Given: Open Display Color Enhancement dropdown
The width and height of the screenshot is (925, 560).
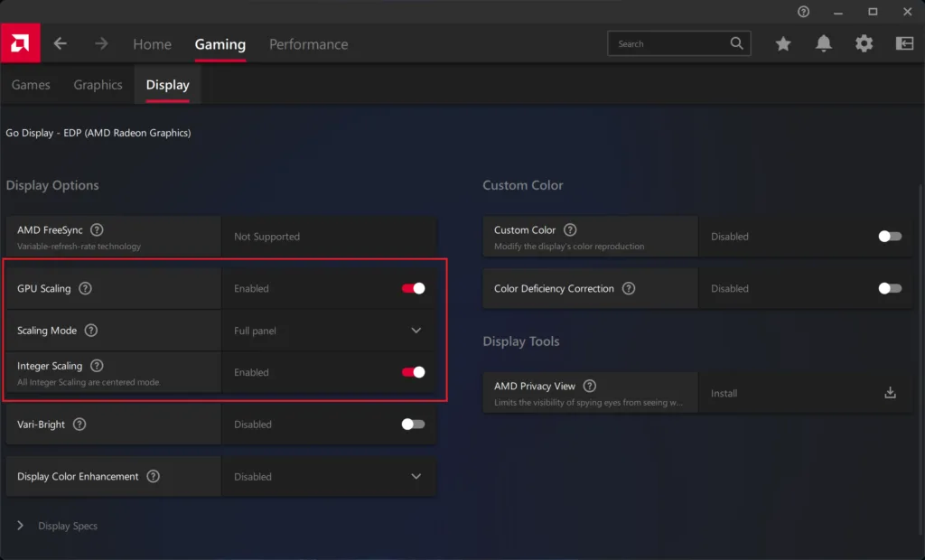Looking at the screenshot, I should [329, 476].
